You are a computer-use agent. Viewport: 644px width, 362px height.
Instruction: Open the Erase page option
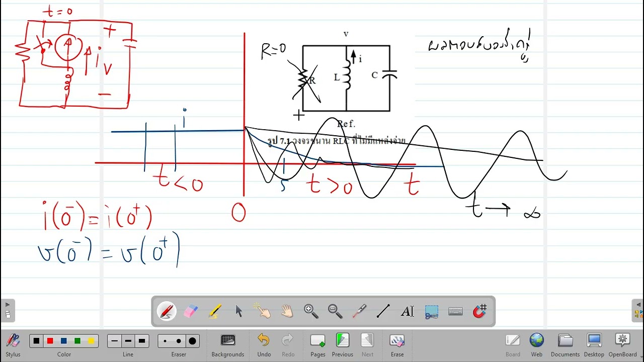(397, 345)
